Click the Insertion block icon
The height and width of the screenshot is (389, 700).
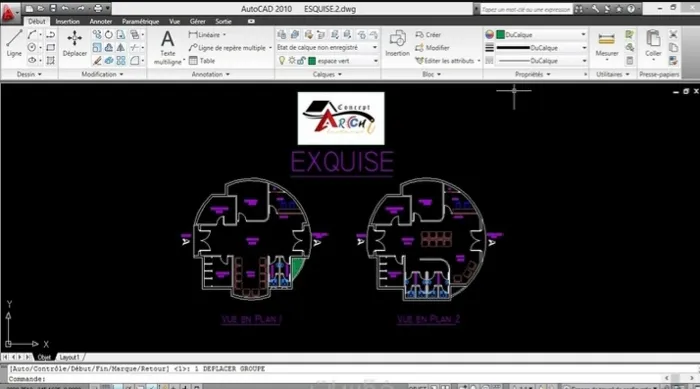397,43
